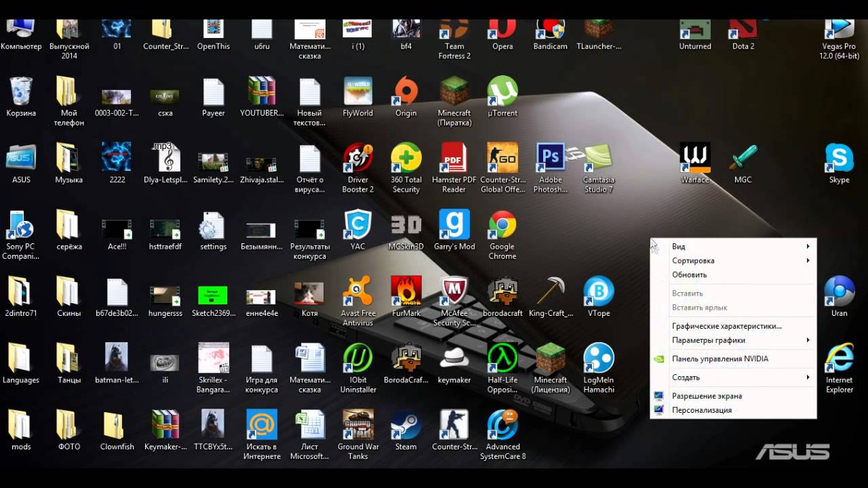Click the VTope desktop icon
The height and width of the screenshot is (488, 868).
coord(599,296)
